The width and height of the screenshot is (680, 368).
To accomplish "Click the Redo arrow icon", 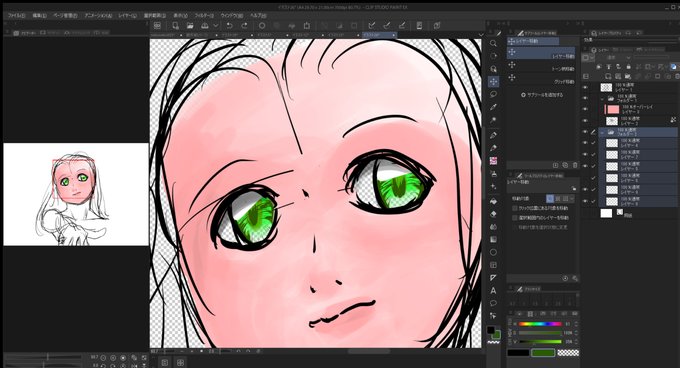I will 244,26.
